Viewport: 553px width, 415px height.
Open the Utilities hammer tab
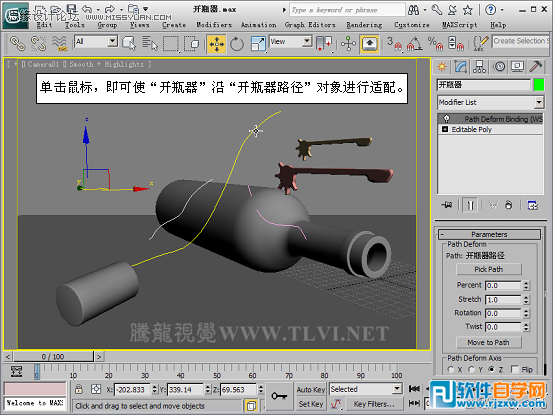tap(536, 66)
